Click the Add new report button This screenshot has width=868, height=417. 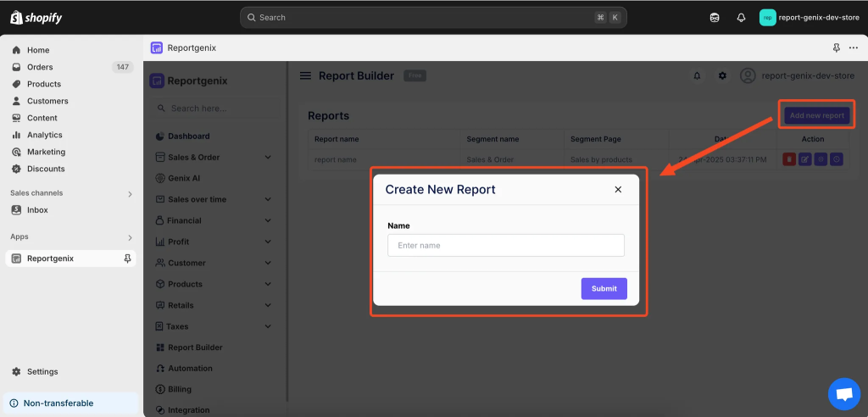coord(816,115)
